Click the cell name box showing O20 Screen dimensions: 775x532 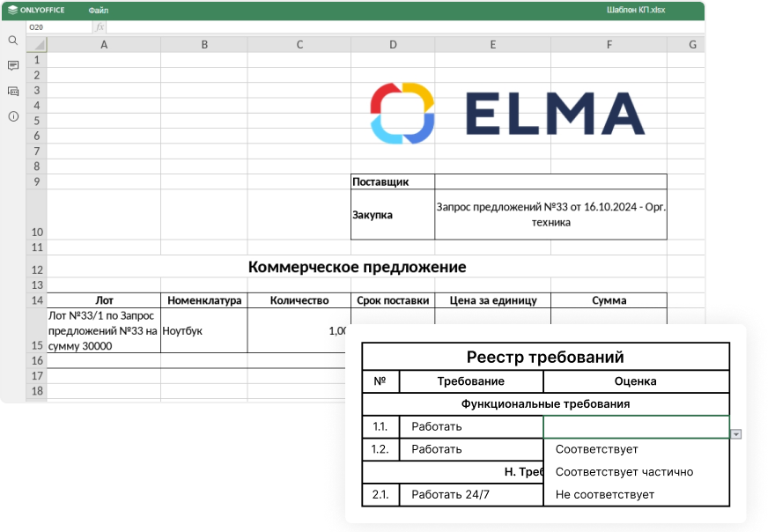pos(59,27)
